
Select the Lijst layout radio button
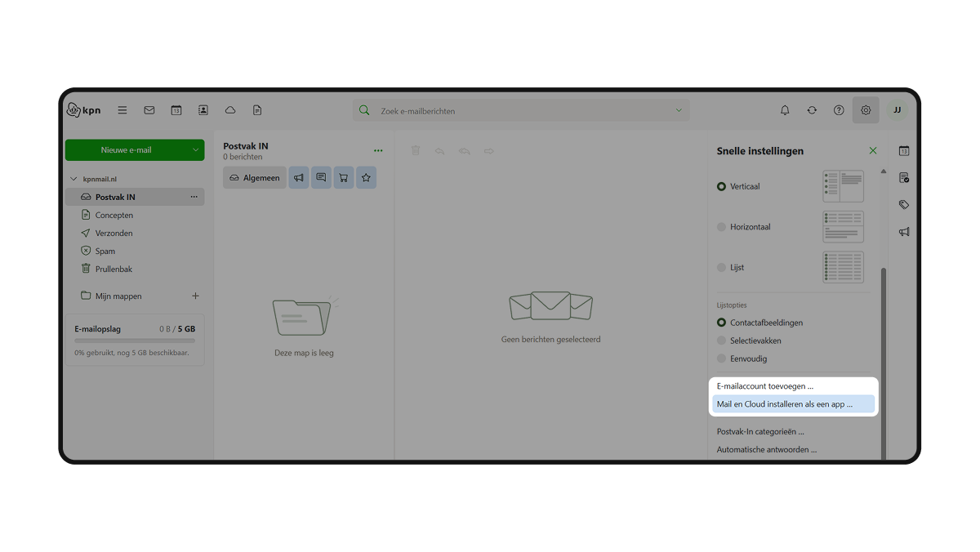click(721, 267)
